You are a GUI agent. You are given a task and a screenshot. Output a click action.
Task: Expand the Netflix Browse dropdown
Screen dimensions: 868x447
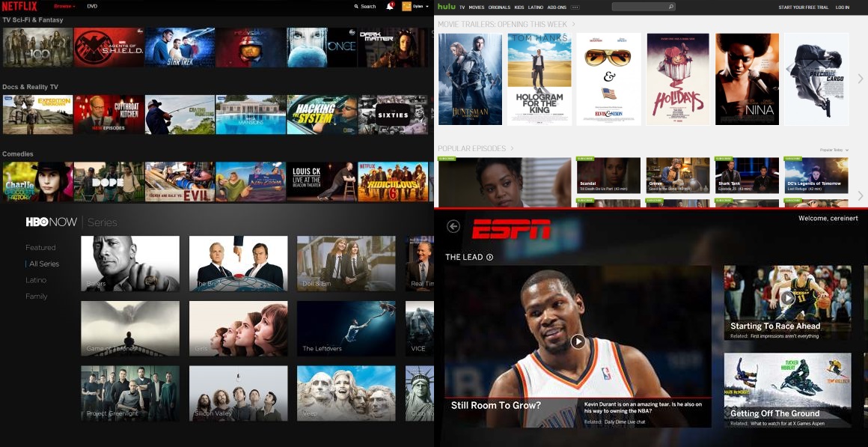64,7
